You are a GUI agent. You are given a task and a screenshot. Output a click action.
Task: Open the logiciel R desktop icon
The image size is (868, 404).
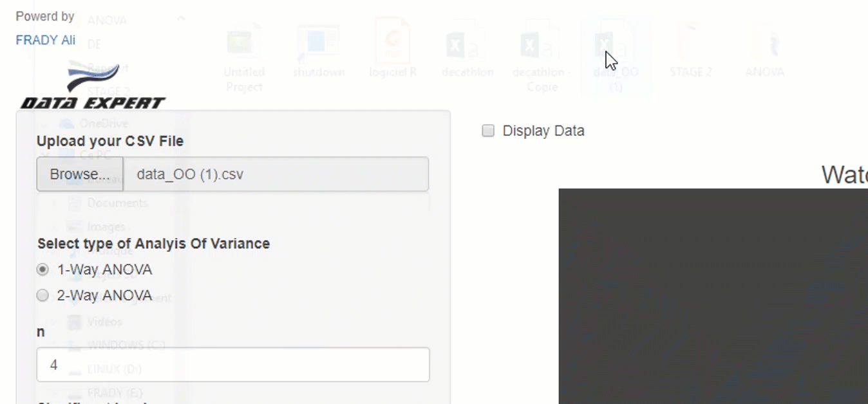[393, 45]
